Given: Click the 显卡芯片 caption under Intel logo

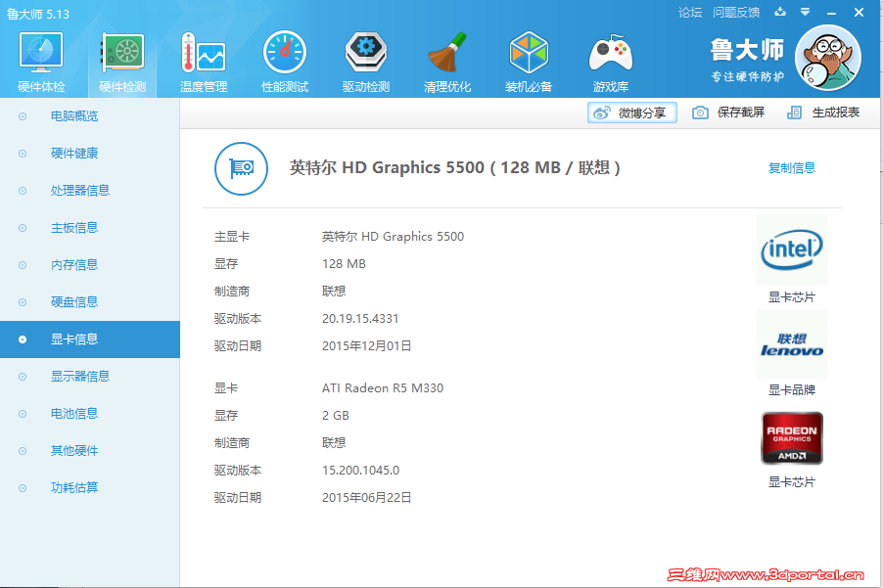Looking at the screenshot, I should 792,297.
